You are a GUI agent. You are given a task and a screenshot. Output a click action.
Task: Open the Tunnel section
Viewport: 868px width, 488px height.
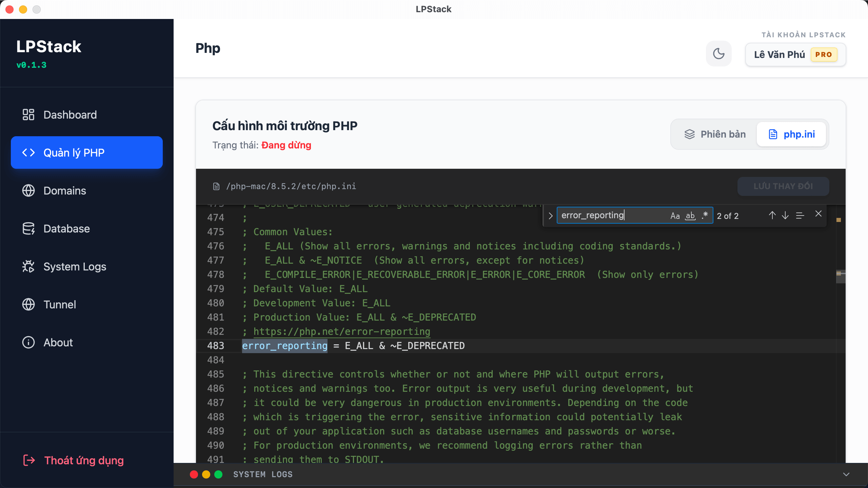point(60,304)
